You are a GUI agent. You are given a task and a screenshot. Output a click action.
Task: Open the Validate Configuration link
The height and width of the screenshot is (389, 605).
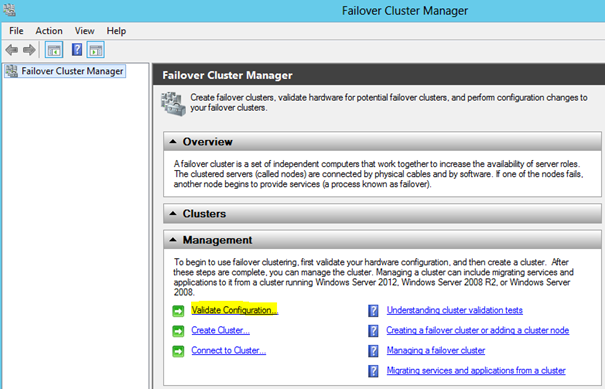pyautogui.click(x=234, y=310)
